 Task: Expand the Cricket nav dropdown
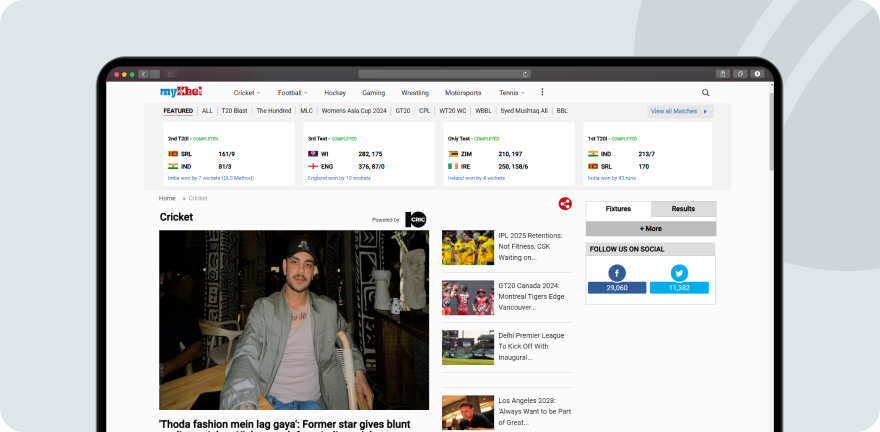pos(247,93)
